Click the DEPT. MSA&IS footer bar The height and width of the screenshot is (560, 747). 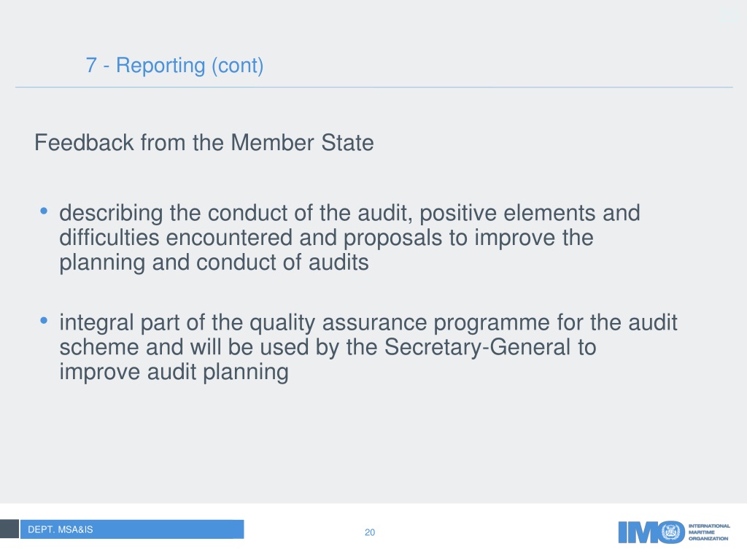pos(132,529)
